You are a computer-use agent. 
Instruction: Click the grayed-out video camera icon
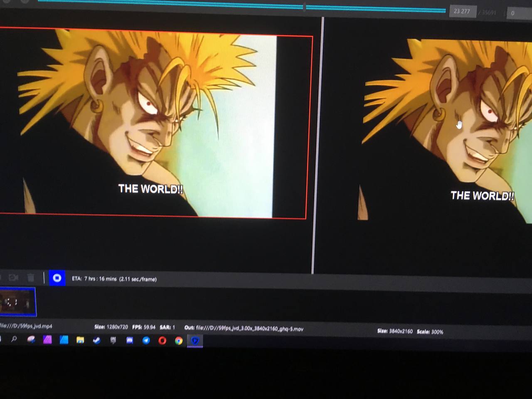point(13,277)
